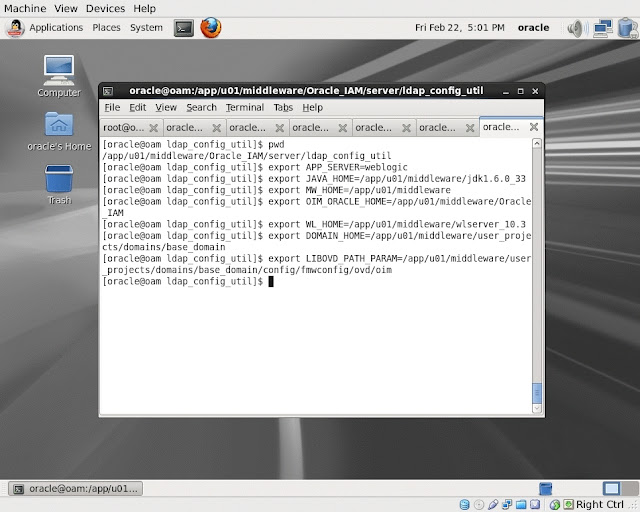Open the oracle user menu in the top panel

pos(533,28)
